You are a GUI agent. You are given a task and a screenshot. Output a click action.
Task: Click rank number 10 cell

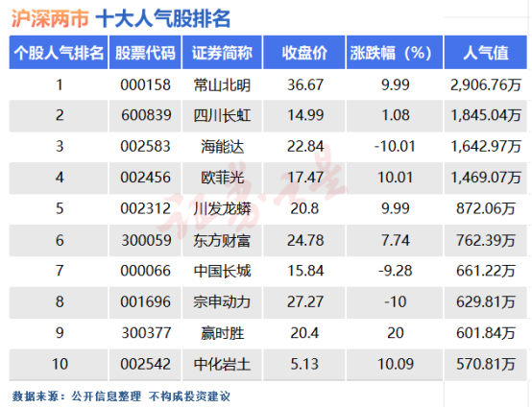(59, 364)
